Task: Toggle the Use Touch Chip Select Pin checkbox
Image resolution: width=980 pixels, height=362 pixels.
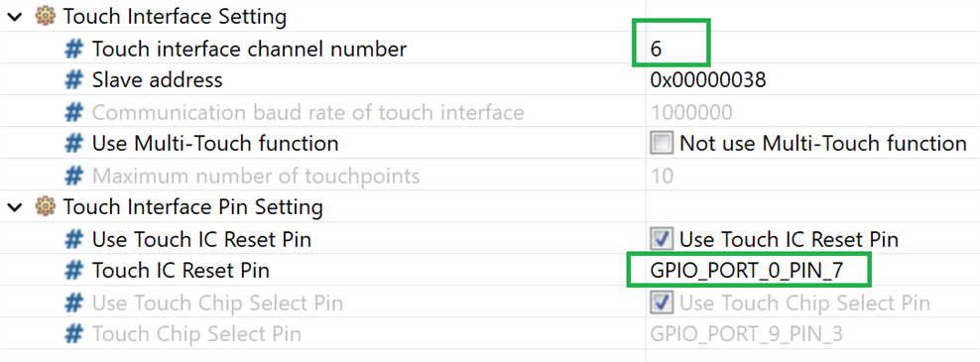Action: coord(662,302)
